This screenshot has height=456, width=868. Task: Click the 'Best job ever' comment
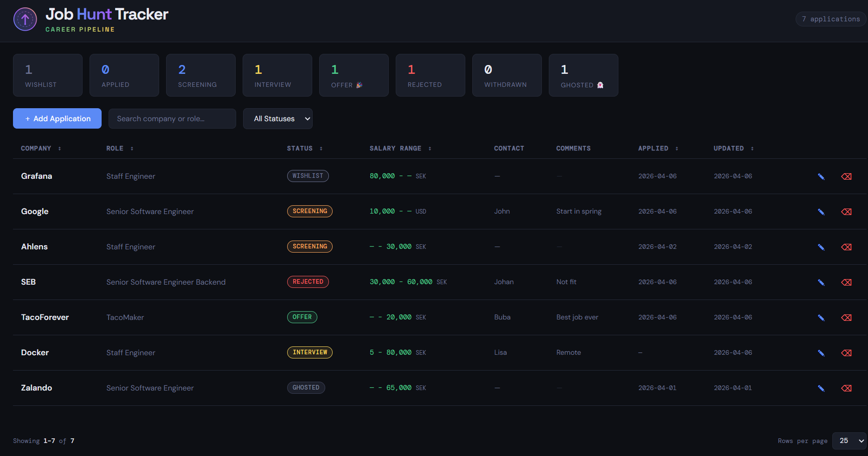click(x=577, y=317)
